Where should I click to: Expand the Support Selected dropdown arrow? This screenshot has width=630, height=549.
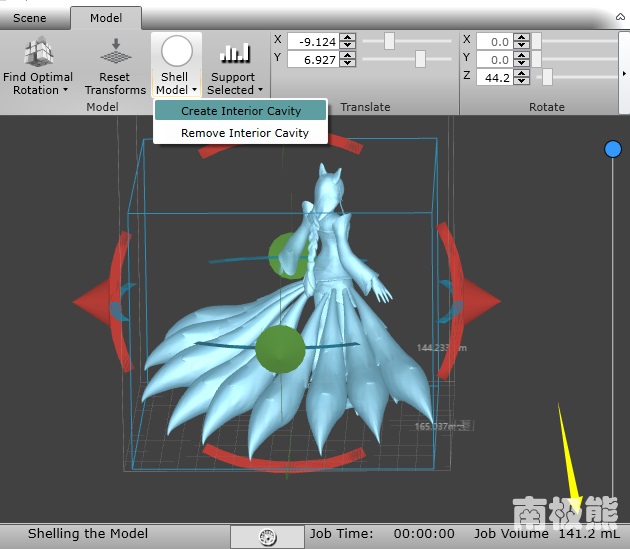point(260,90)
